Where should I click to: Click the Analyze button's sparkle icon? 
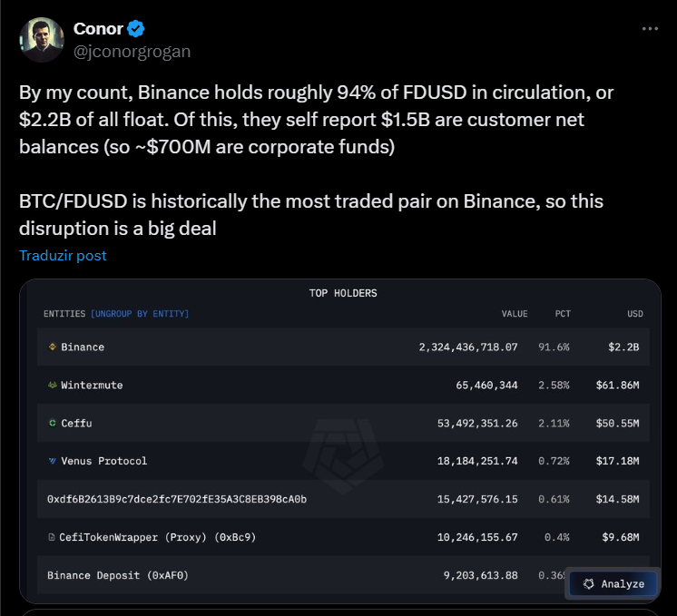588,584
